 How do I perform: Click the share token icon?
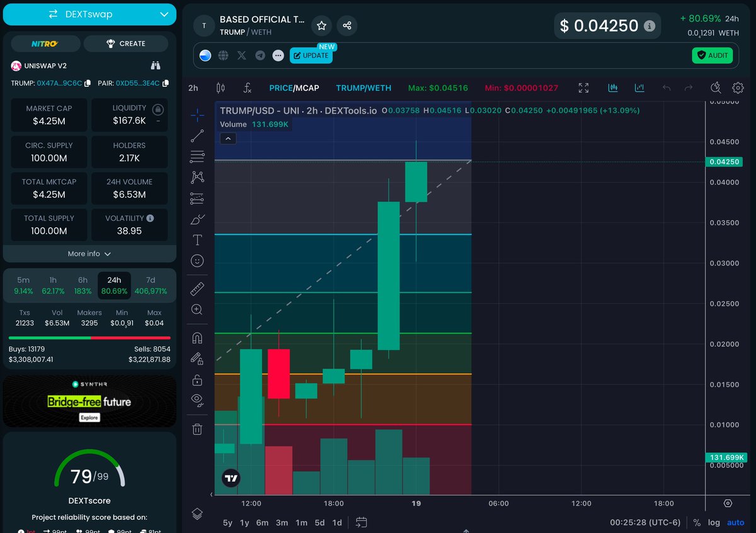pyautogui.click(x=347, y=26)
